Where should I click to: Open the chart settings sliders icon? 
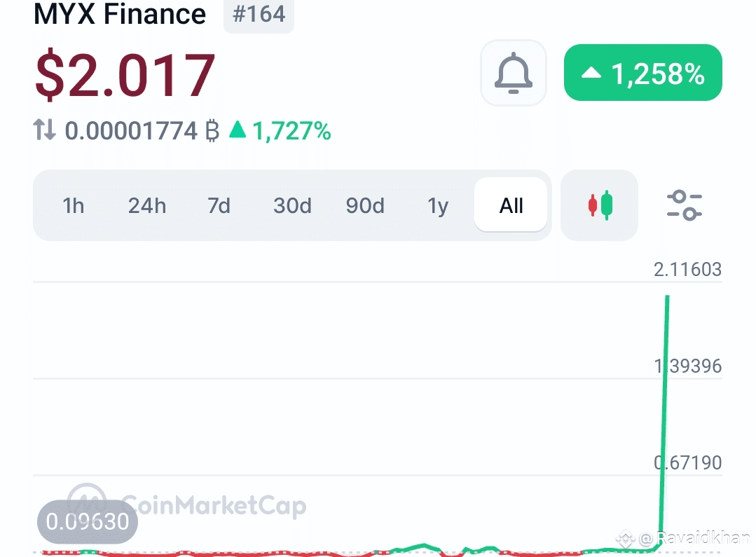[684, 205]
